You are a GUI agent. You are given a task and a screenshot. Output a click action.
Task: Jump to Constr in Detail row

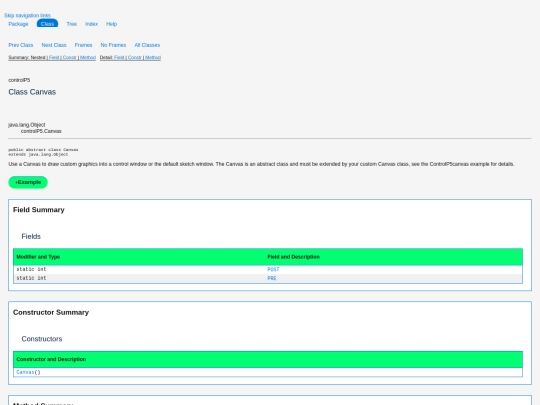135,58
